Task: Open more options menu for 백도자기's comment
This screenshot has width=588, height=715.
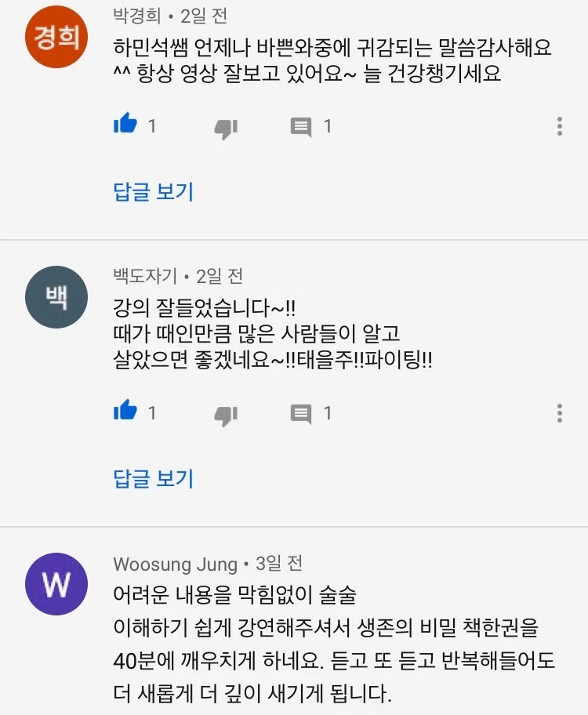Action: tap(560, 413)
